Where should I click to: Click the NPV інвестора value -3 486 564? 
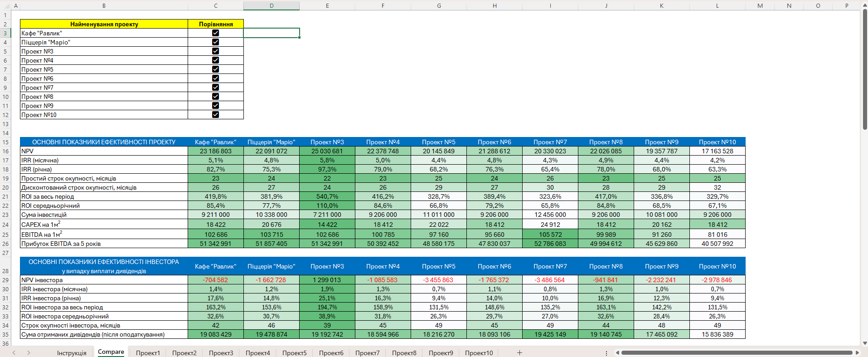tap(550, 280)
